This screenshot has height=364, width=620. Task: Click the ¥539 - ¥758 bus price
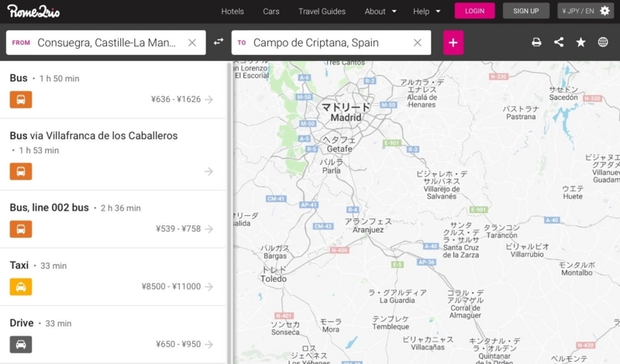pyautogui.click(x=178, y=228)
